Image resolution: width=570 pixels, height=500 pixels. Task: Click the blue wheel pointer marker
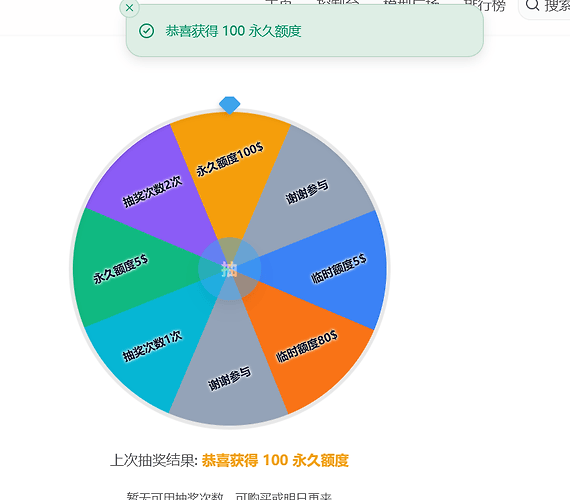click(229, 105)
